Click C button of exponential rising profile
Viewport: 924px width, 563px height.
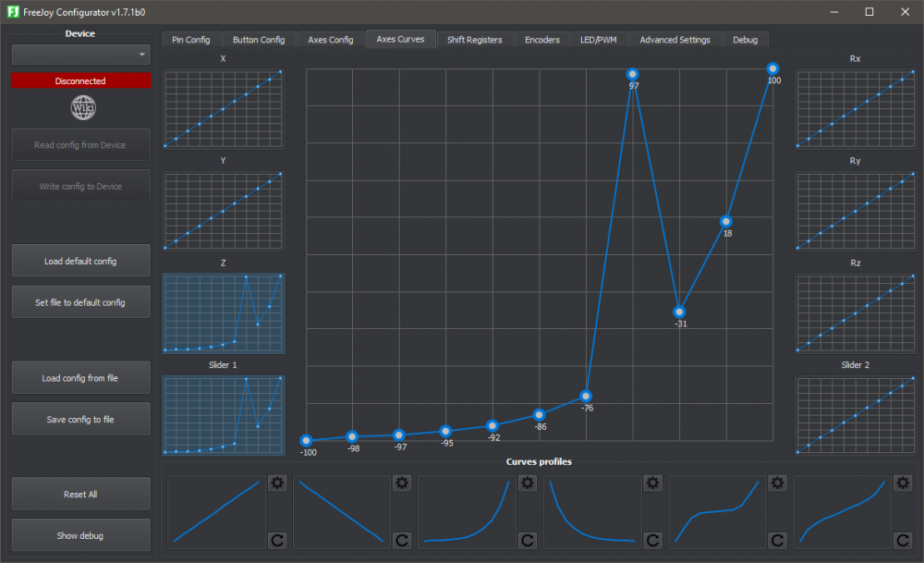[528, 540]
